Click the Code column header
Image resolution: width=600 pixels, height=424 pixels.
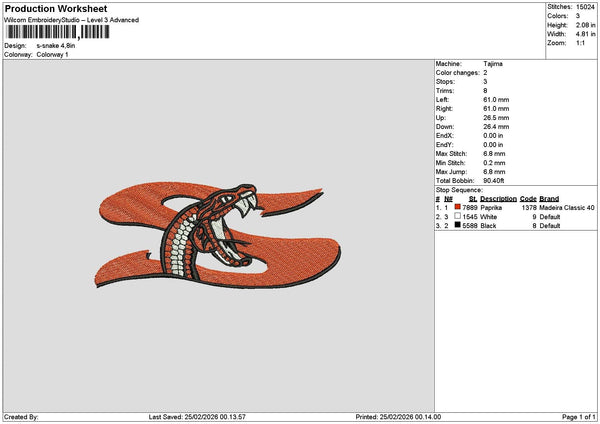tap(528, 198)
